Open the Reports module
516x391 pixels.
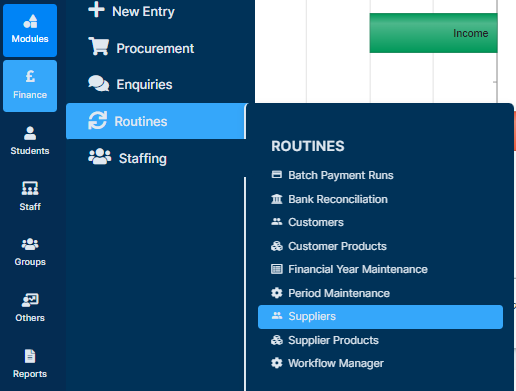pyautogui.click(x=30, y=364)
